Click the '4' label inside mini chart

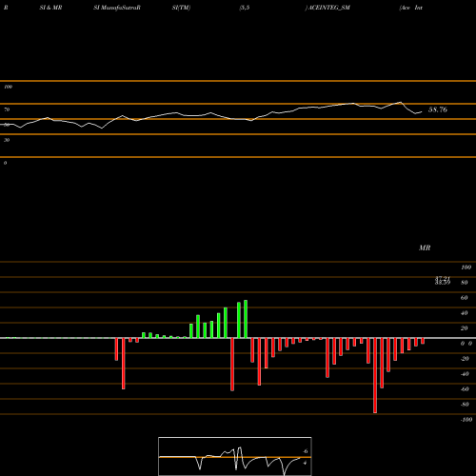coord(305,464)
